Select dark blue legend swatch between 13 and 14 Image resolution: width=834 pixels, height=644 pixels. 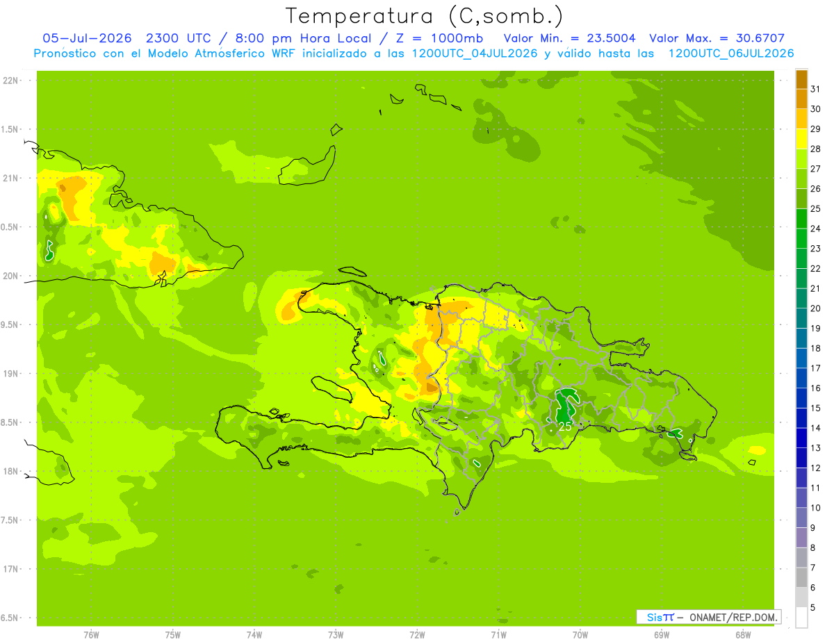tap(801, 438)
